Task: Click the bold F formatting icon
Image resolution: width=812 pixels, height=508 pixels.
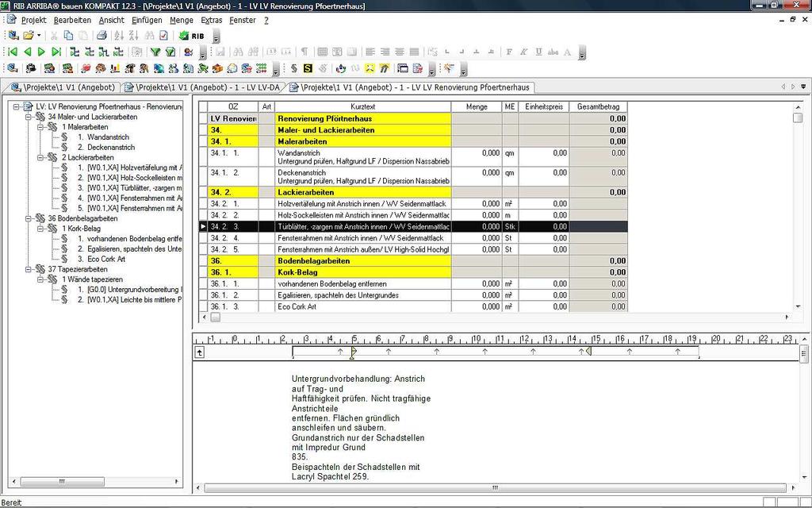Action: coord(510,52)
